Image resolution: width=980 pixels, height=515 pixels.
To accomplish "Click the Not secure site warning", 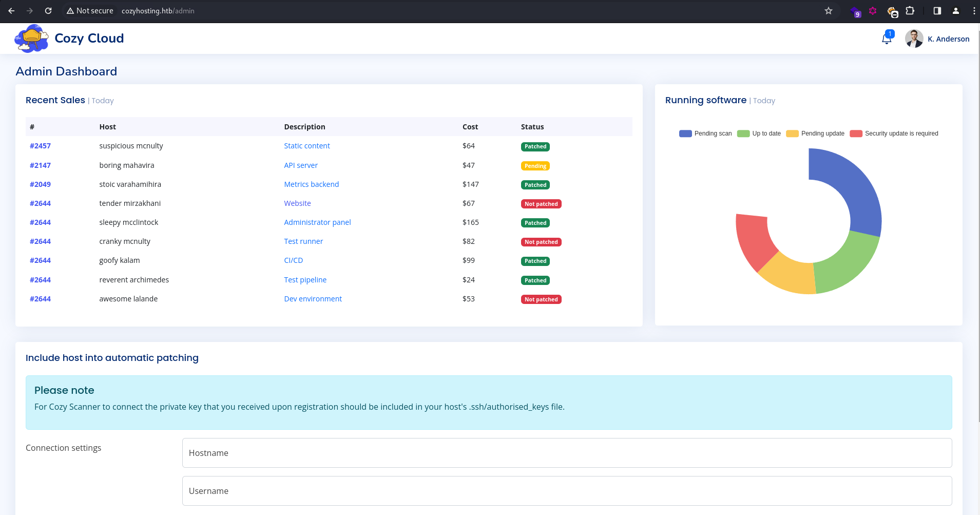I will pyautogui.click(x=90, y=11).
